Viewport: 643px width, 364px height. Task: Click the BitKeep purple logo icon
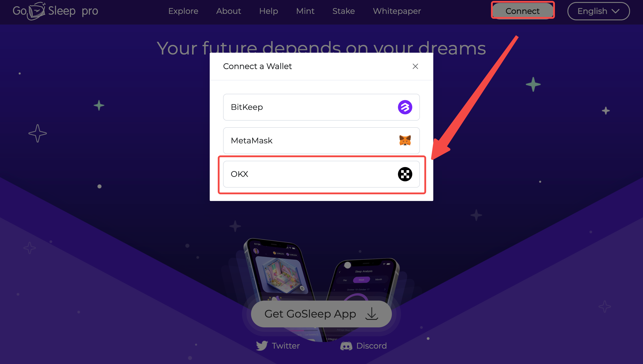pos(405,107)
